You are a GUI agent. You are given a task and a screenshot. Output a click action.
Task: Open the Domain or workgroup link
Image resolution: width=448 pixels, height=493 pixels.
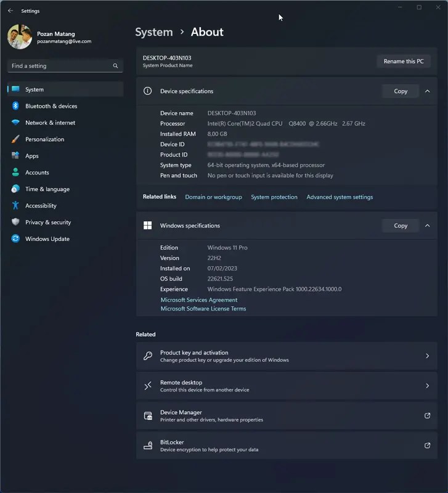(x=213, y=197)
